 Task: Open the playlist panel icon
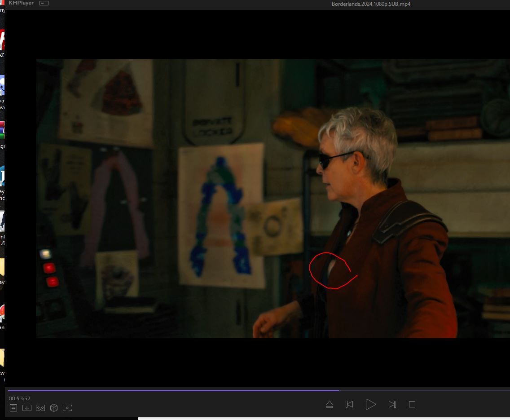pos(13,408)
